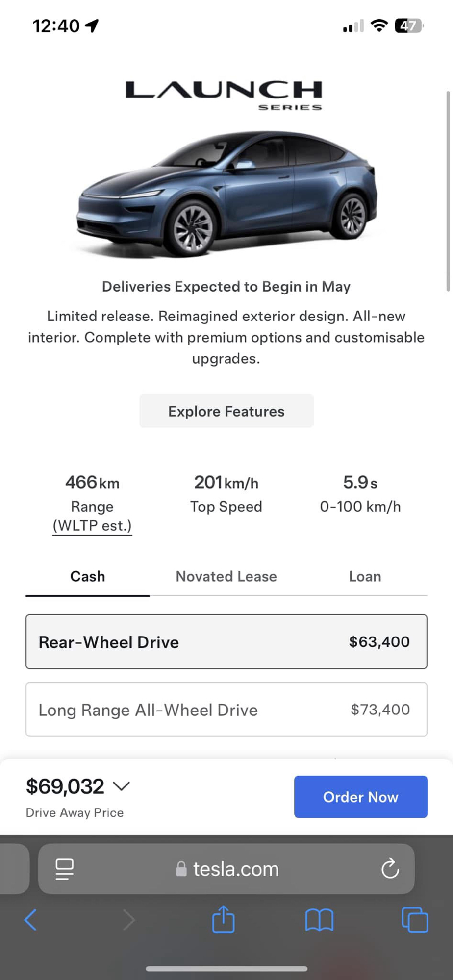Switch to the Loan tab
The height and width of the screenshot is (980, 453).
[x=365, y=576]
